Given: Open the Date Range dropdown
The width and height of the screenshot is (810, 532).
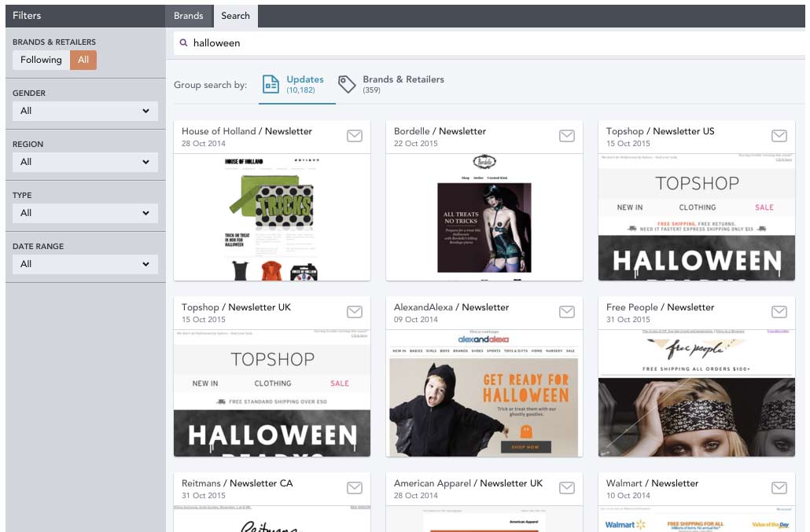Looking at the screenshot, I should tap(85, 264).
